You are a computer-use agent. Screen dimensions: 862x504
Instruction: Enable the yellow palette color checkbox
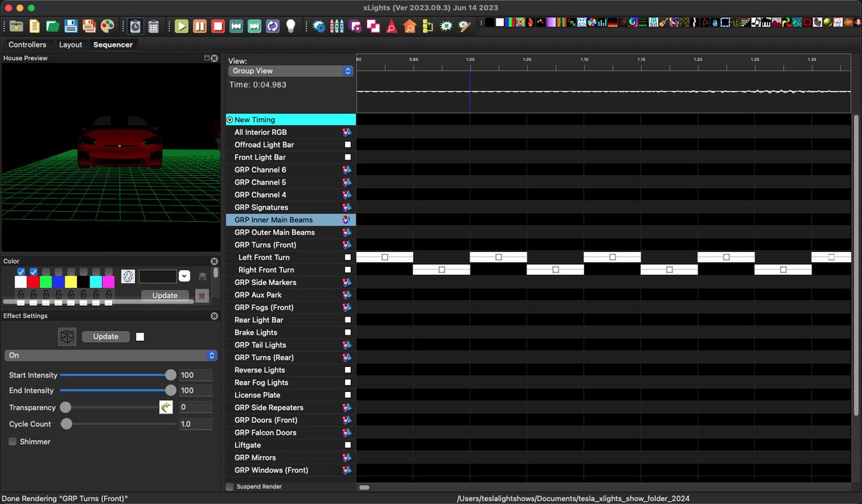click(x=71, y=271)
